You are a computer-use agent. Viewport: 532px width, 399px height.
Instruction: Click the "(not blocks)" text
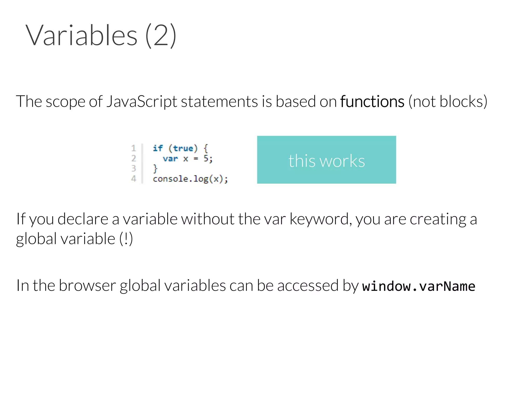[x=448, y=101]
